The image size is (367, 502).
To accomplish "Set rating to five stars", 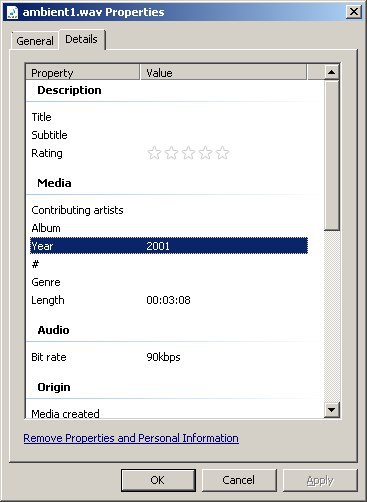I will coord(222,153).
